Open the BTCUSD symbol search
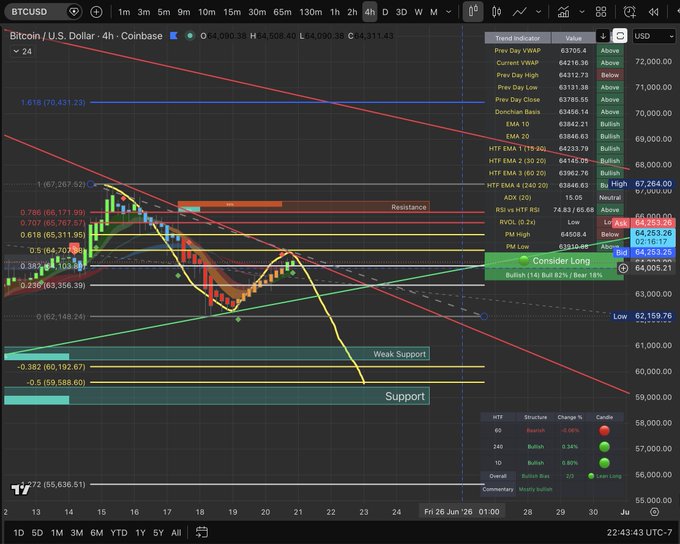The height and width of the screenshot is (544, 680). (x=29, y=12)
